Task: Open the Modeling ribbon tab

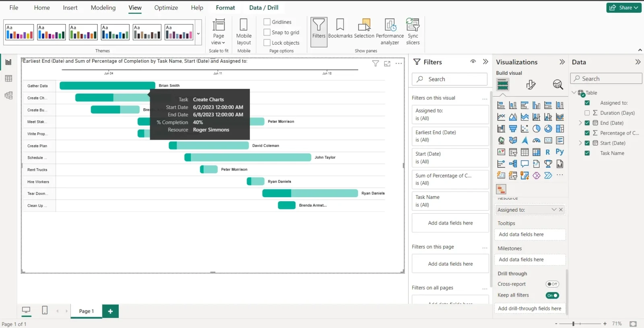Action: (103, 8)
